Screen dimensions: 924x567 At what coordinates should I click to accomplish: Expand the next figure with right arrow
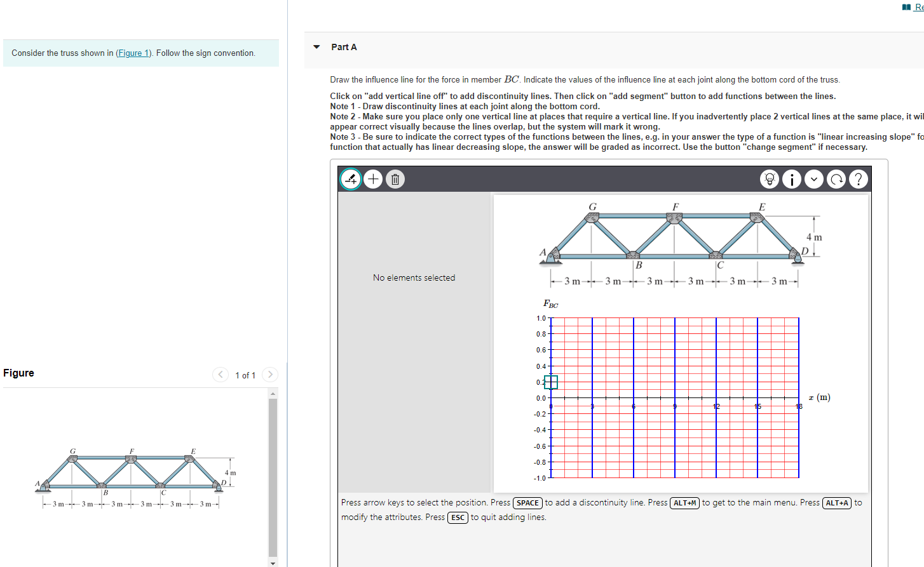click(269, 375)
